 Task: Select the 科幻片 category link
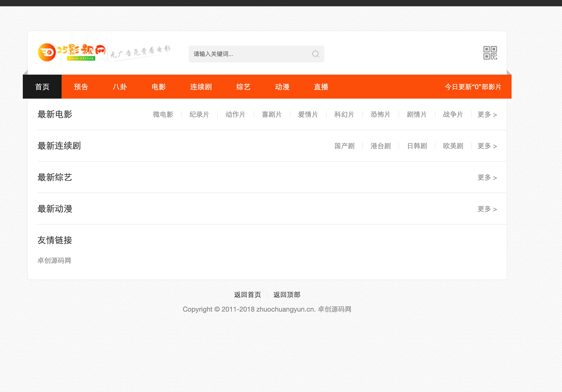[344, 114]
